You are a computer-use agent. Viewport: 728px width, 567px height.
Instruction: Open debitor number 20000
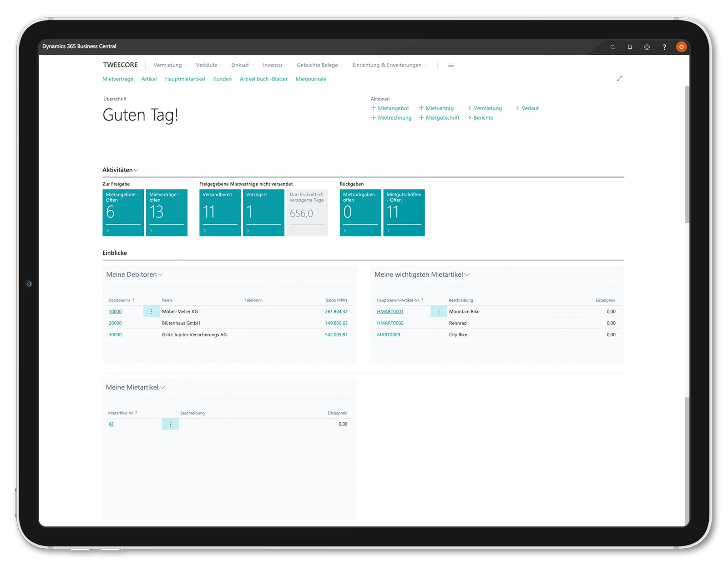point(115,323)
